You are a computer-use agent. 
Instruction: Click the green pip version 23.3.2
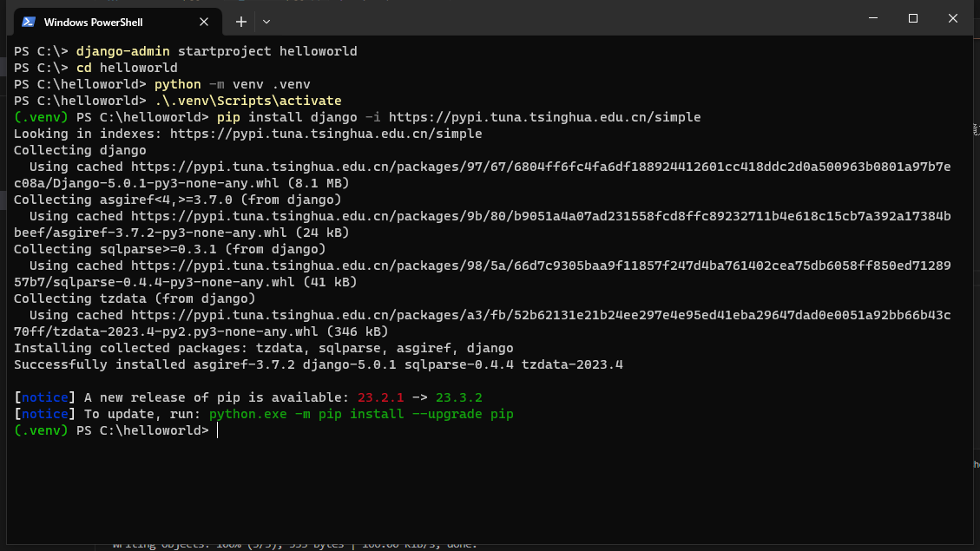coord(458,397)
